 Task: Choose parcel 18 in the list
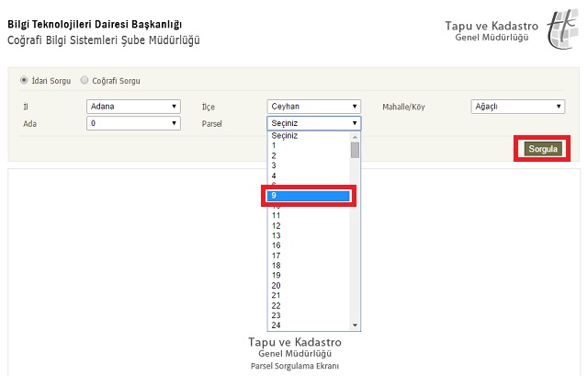(309, 266)
